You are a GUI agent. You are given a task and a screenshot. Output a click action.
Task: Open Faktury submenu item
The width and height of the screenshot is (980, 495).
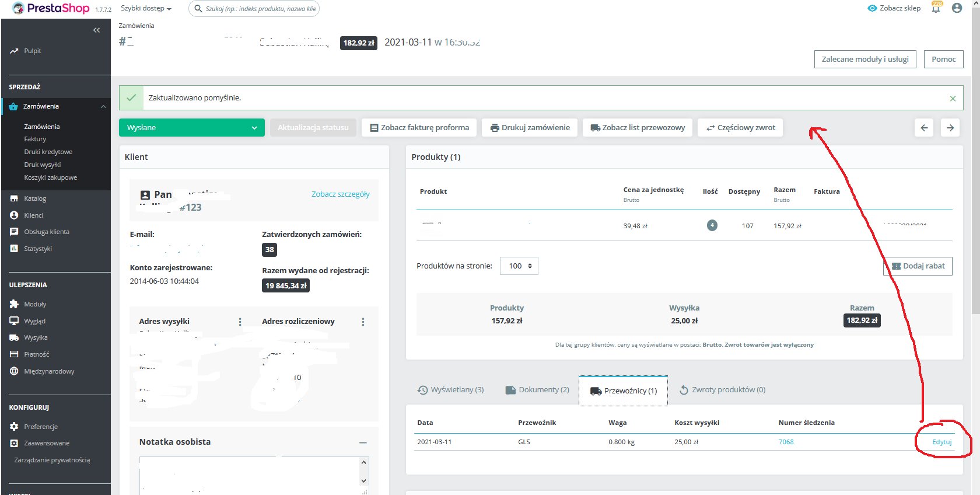tap(35, 139)
